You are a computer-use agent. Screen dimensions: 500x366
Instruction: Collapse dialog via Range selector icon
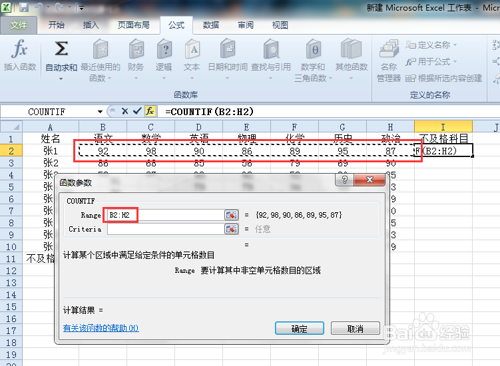point(231,215)
